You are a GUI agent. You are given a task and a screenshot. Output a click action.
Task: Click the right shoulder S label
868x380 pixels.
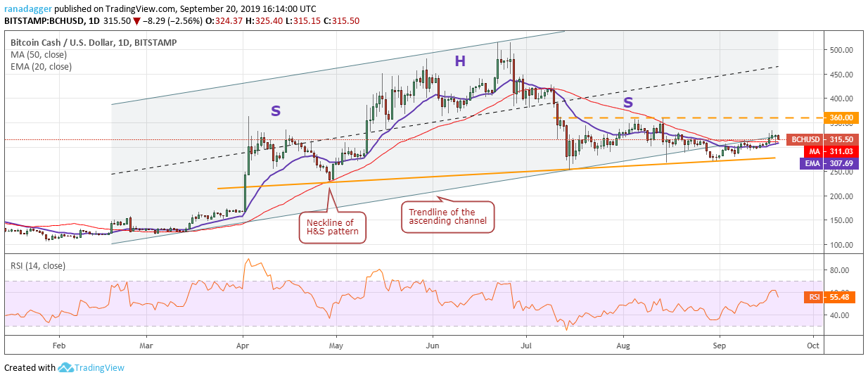click(628, 103)
